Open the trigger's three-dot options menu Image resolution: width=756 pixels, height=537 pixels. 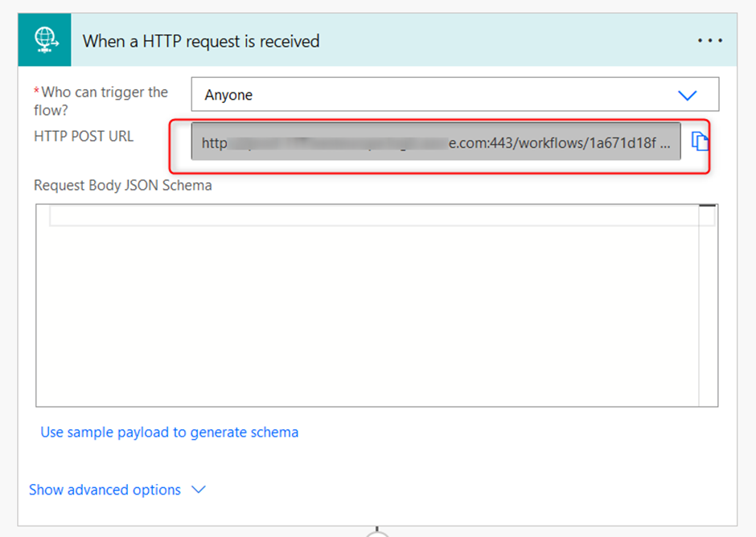709,40
